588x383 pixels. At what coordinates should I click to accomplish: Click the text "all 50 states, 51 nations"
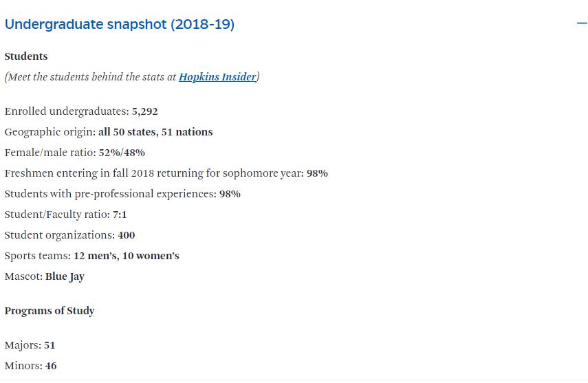pos(155,132)
